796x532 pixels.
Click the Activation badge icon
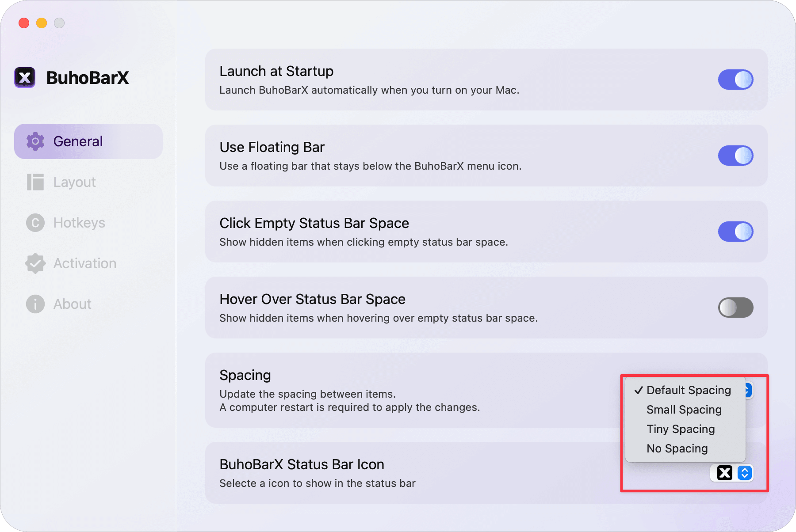(35, 263)
